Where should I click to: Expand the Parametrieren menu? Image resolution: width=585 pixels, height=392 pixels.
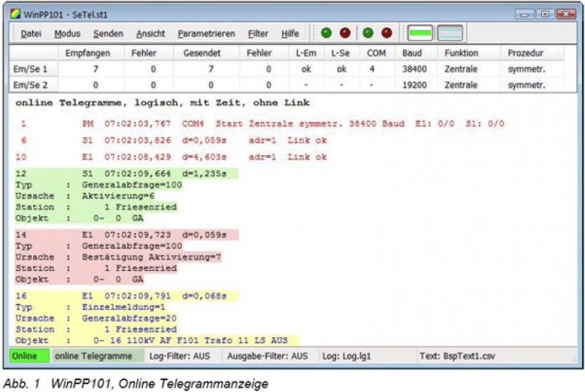tap(207, 34)
